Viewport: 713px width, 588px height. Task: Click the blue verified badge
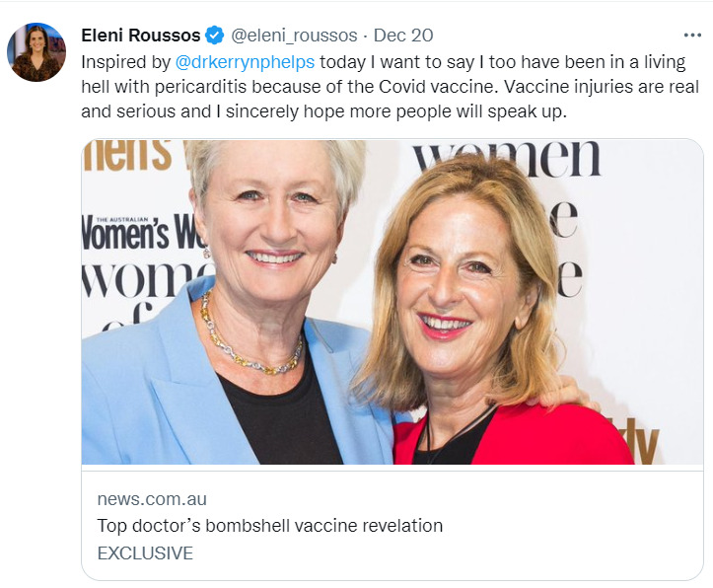point(215,35)
